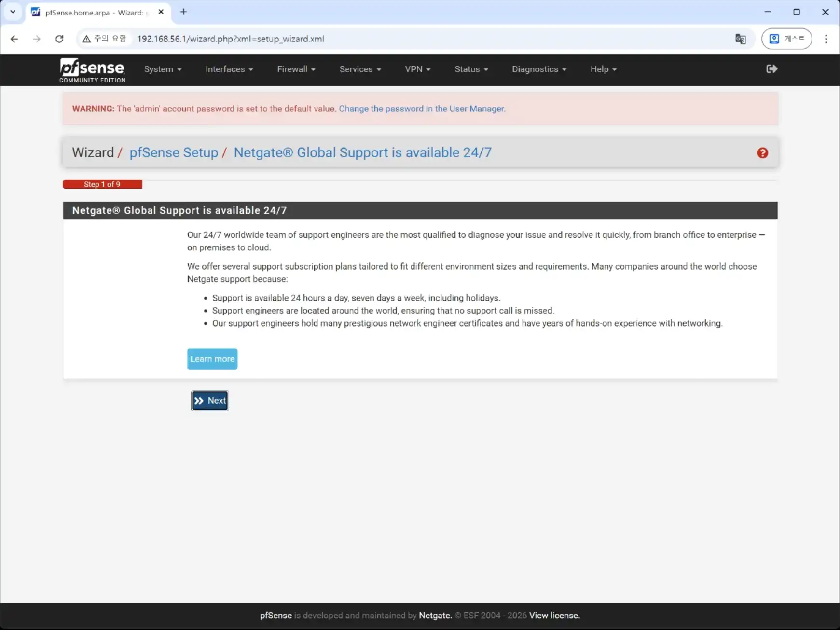The width and height of the screenshot is (840, 630).
Task: Open a new browser tab
Action: pos(183,12)
